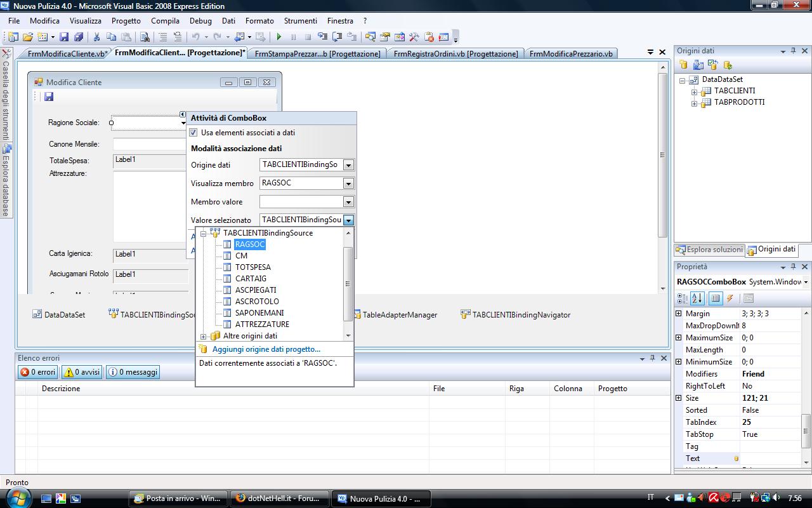
Task: Click the Cut scissors icon
Action: (x=96, y=37)
